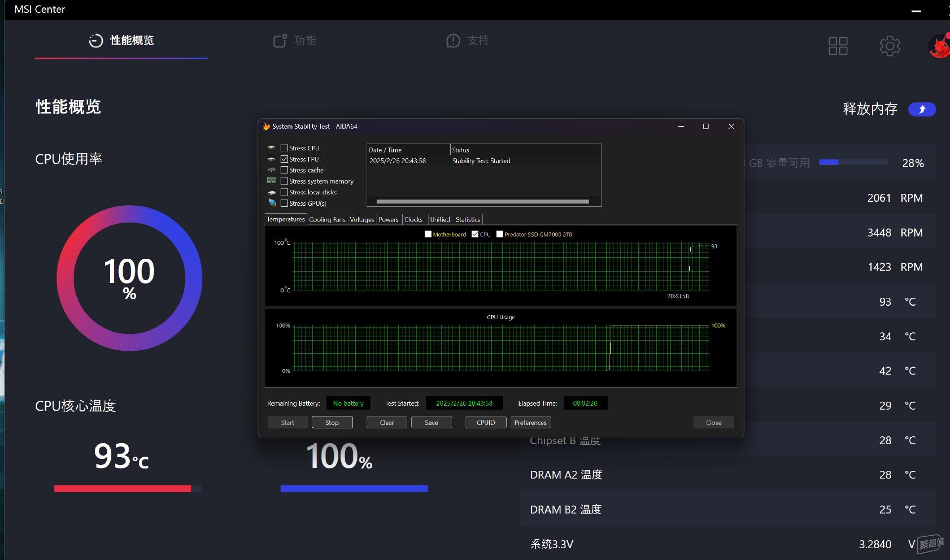Click the memory usage 28% progress bar

coord(854,162)
